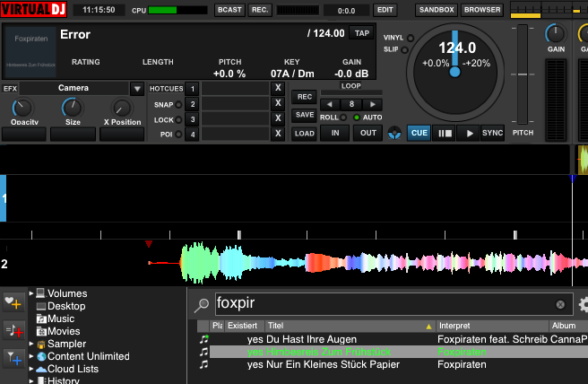This screenshot has width=588, height=384.
Task: Click the search settings gear icon
Action: [584, 304]
